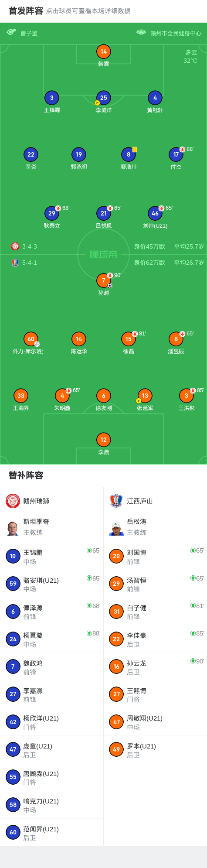View substitute 王锦鹏 number 10 details

[x=52, y=556]
